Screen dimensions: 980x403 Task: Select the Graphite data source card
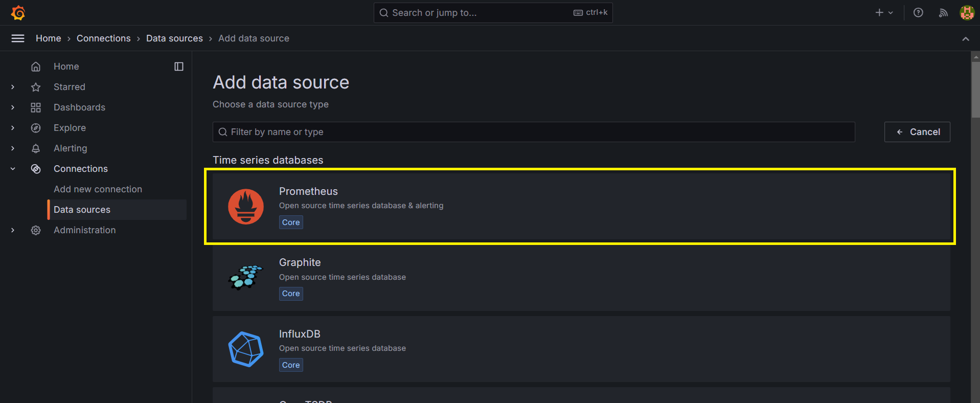pos(581,278)
